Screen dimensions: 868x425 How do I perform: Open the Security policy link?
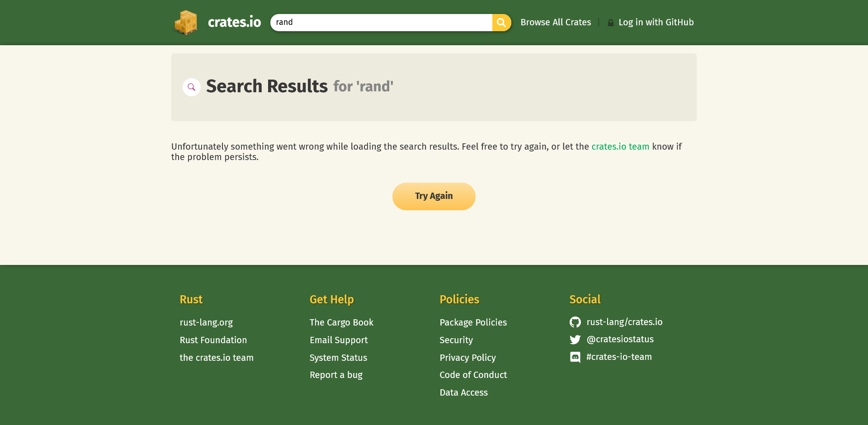tap(456, 340)
